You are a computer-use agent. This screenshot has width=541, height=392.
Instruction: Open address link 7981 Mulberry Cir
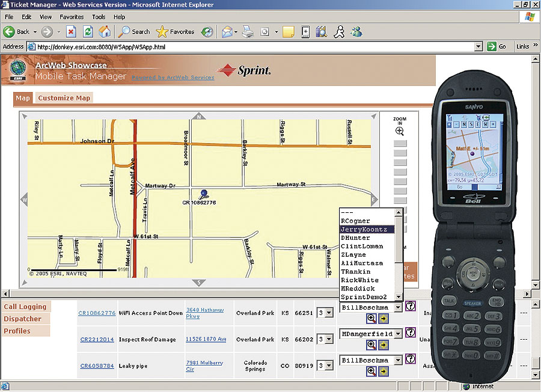click(x=204, y=366)
